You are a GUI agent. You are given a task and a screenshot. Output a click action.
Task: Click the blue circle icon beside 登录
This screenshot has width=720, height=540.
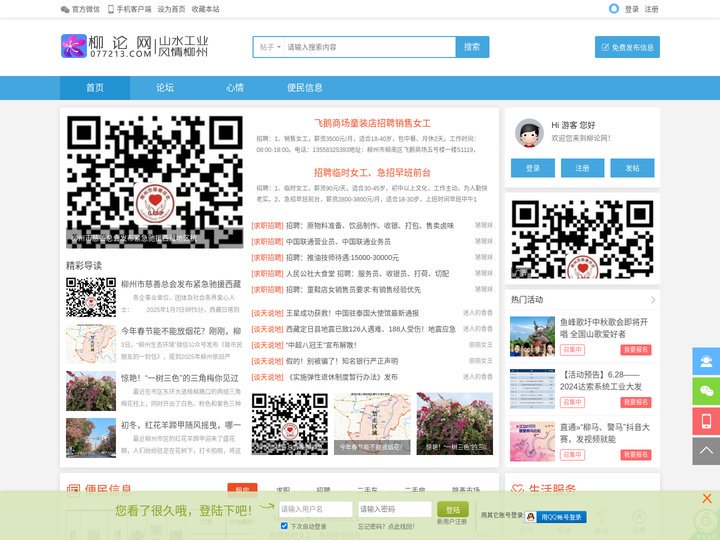pyautogui.click(x=613, y=9)
